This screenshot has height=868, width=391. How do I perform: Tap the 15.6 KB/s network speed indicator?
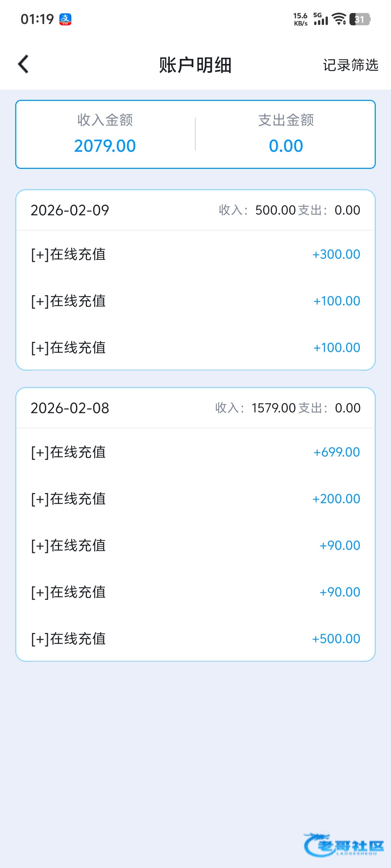[x=300, y=19]
